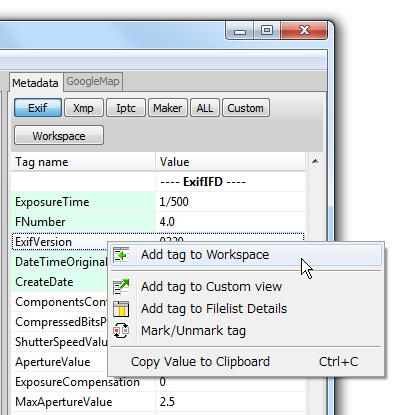
Task: Select the DateTimeOriginal tag row
Action: pyautogui.click(x=59, y=262)
